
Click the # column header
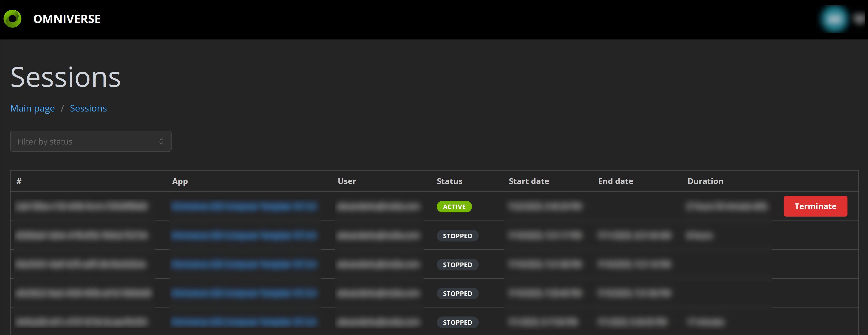(19, 181)
